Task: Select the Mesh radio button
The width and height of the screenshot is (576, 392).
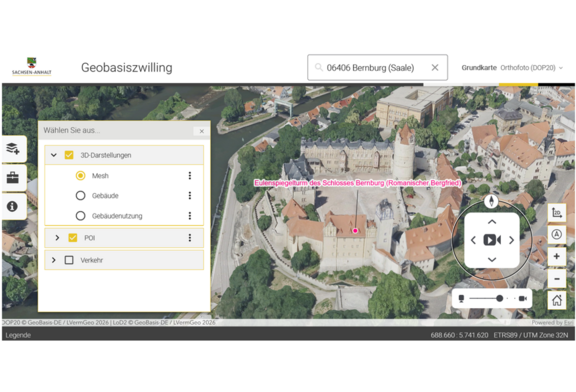Action: pyautogui.click(x=80, y=176)
